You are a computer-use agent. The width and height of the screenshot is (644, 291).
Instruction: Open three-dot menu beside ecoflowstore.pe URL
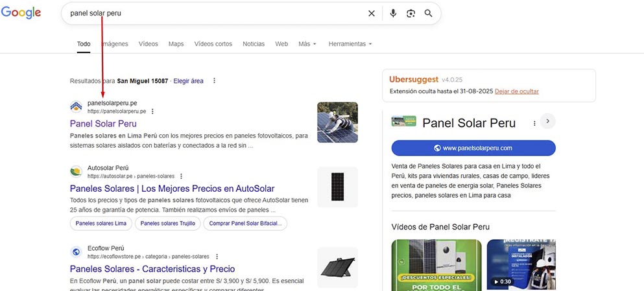(x=217, y=257)
